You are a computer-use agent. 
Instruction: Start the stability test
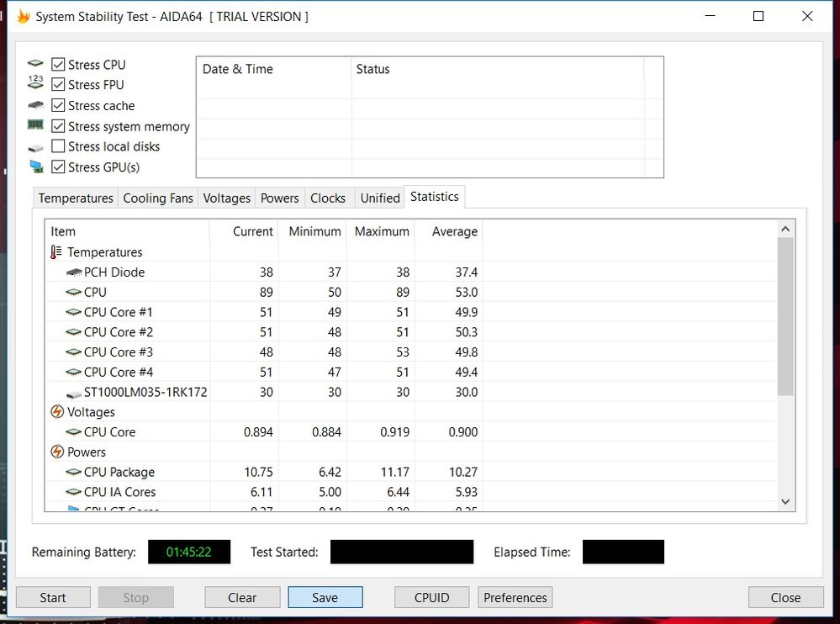pyautogui.click(x=53, y=597)
